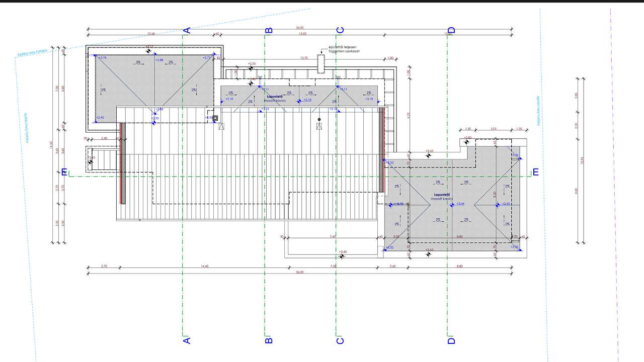Select section label B at the bottom
This screenshot has height=362, width=644.
coord(269,340)
